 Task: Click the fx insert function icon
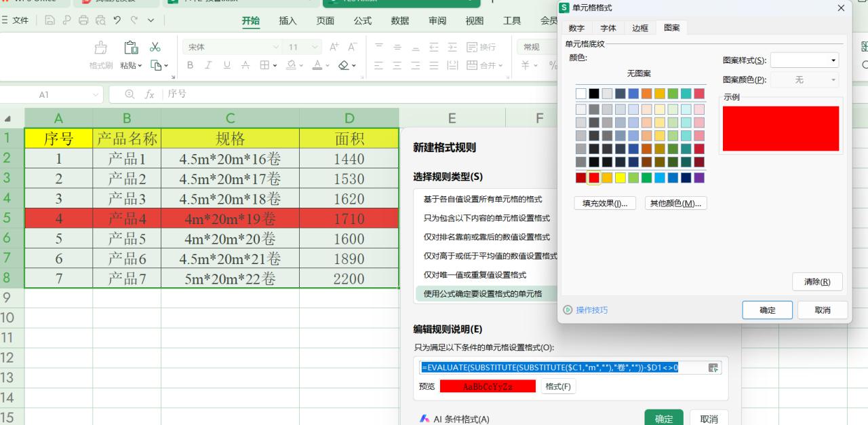pyautogui.click(x=149, y=94)
